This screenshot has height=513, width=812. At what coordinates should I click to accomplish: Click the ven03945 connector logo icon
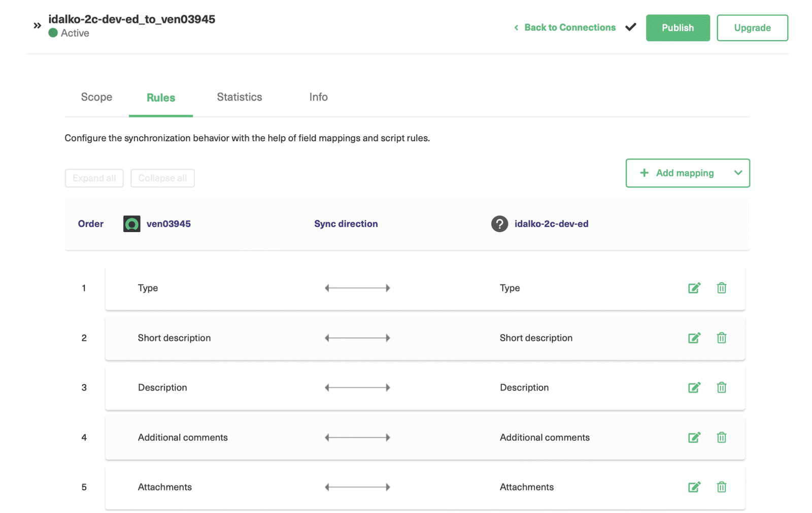click(x=131, y=223)
